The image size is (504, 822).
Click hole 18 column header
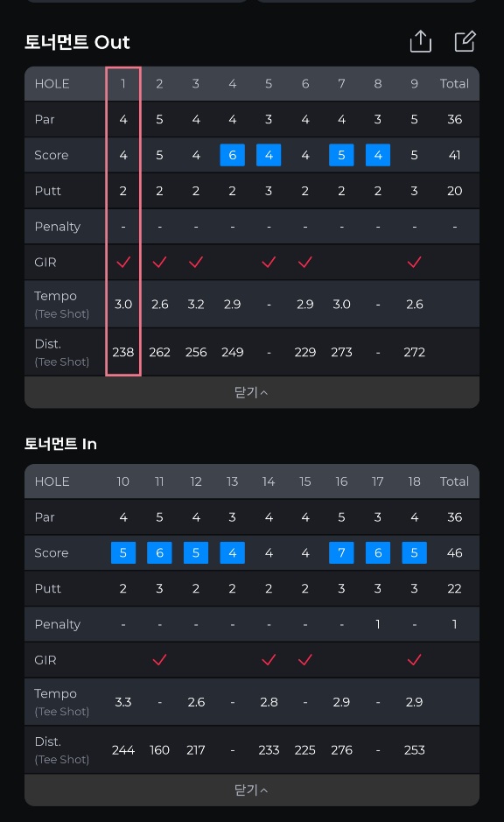point(414,481)
